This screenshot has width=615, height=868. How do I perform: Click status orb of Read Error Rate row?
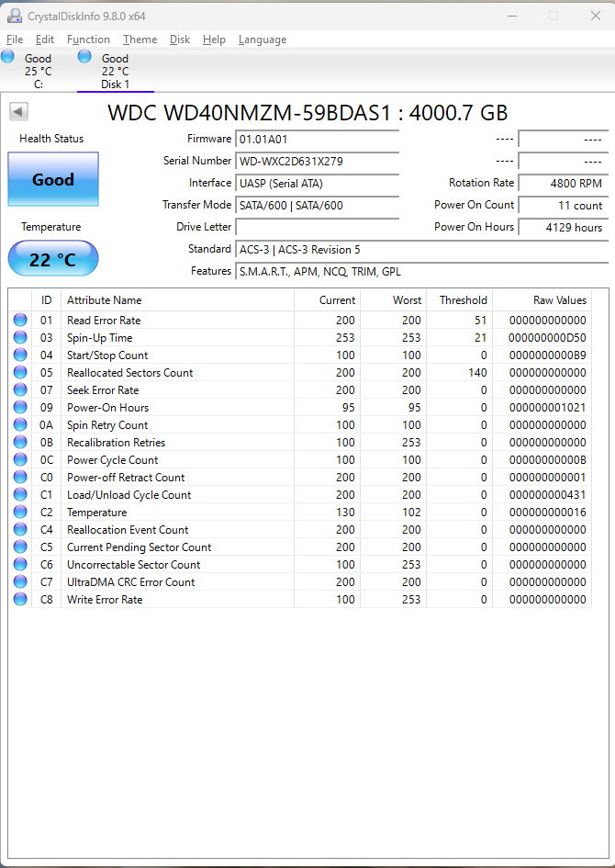pyautogui.click(x=20, y=320)
